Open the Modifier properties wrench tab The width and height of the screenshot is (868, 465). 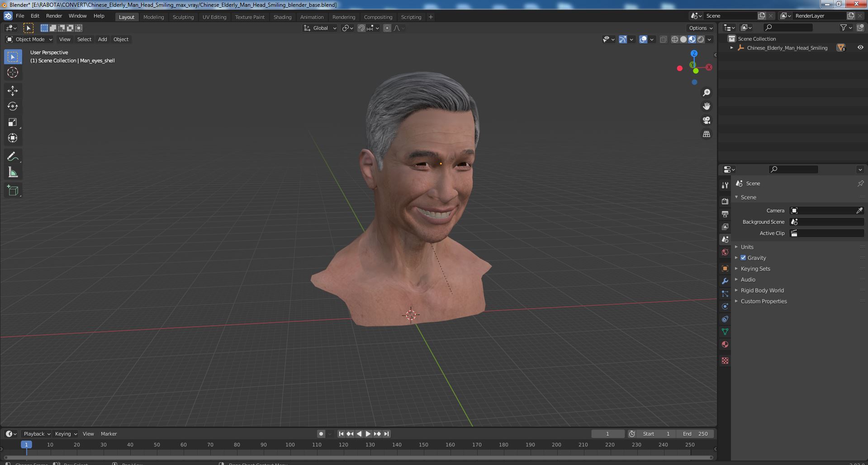click(x=725, y=281)
